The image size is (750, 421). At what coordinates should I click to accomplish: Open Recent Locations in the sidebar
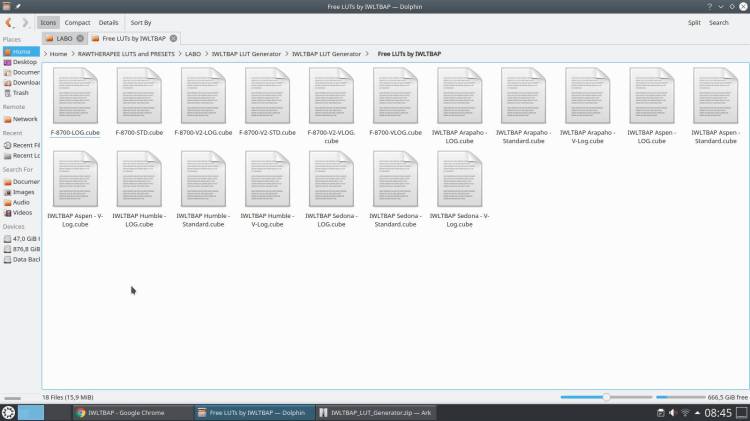click(21, 155)
